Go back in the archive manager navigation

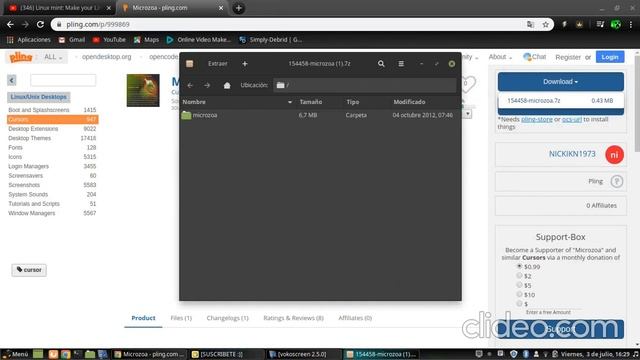[190, 85]
